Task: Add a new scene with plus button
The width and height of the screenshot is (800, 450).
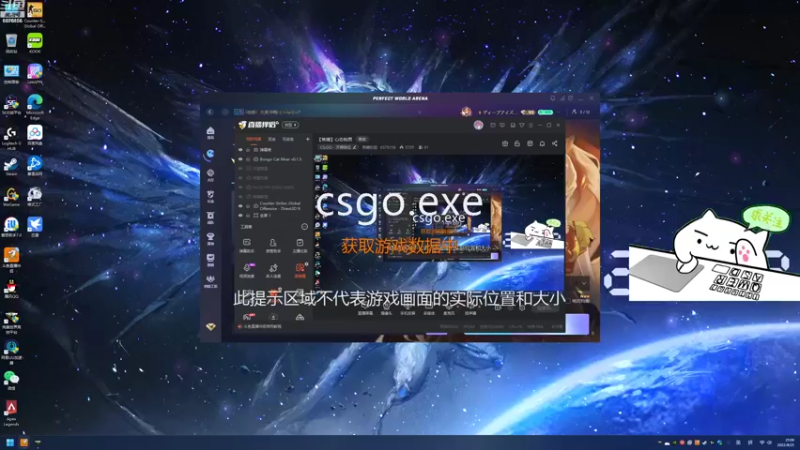Action: click(x=308, y=139)
